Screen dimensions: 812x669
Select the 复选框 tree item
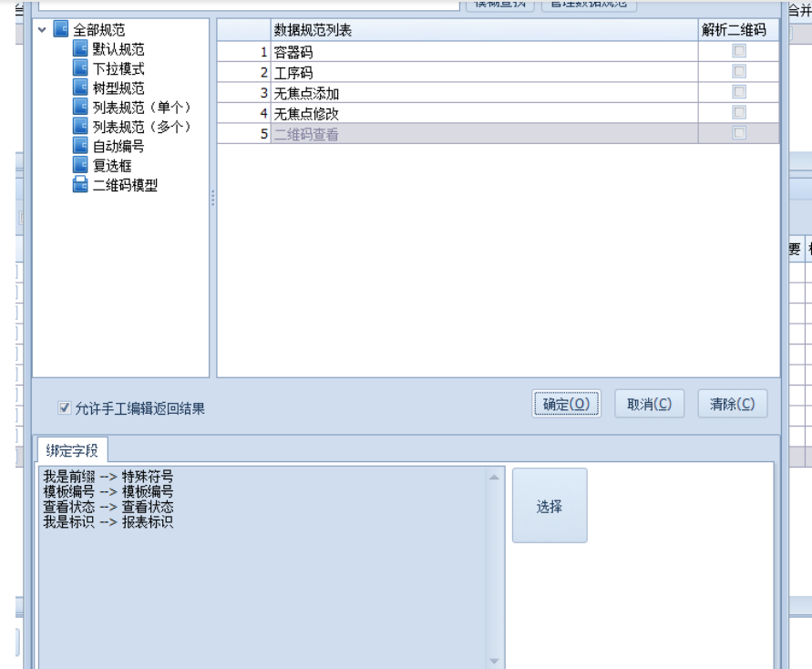[112, 166]
